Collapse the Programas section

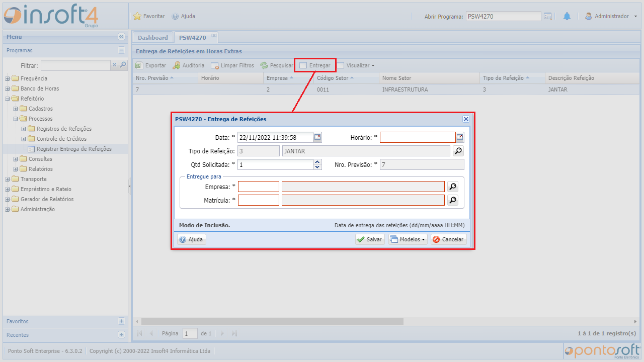[121, 50]
